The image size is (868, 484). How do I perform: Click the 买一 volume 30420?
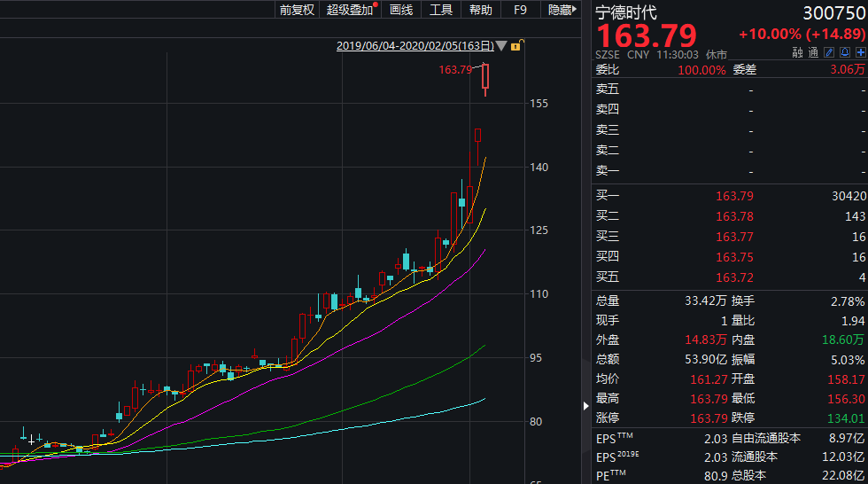click(x=849, y=196)
